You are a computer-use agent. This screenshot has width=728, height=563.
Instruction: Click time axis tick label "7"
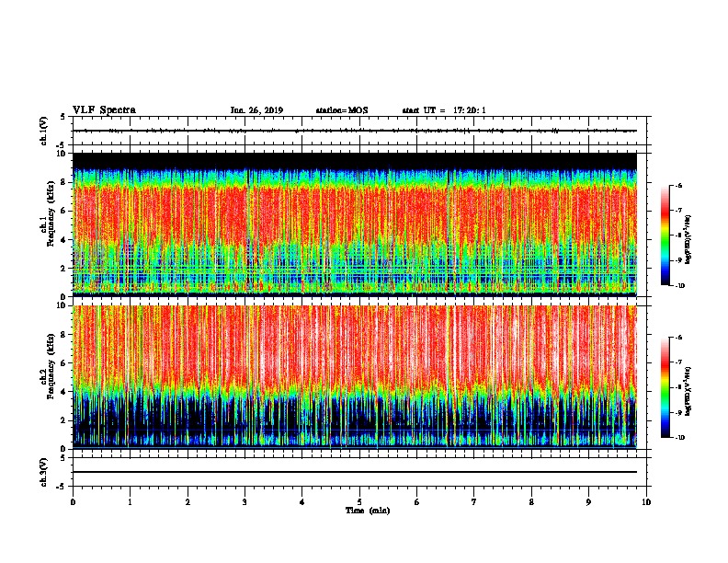tap(474, 502)
